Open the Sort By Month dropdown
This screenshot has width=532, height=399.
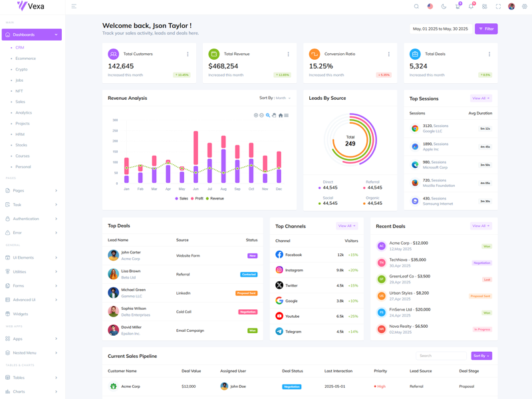(275, 98)
